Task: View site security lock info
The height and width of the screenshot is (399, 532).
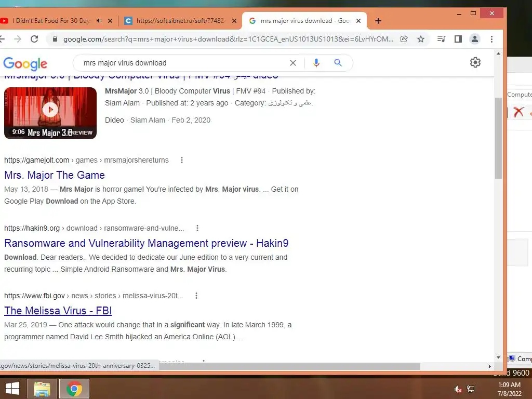Action: click(x=55, y=39)
